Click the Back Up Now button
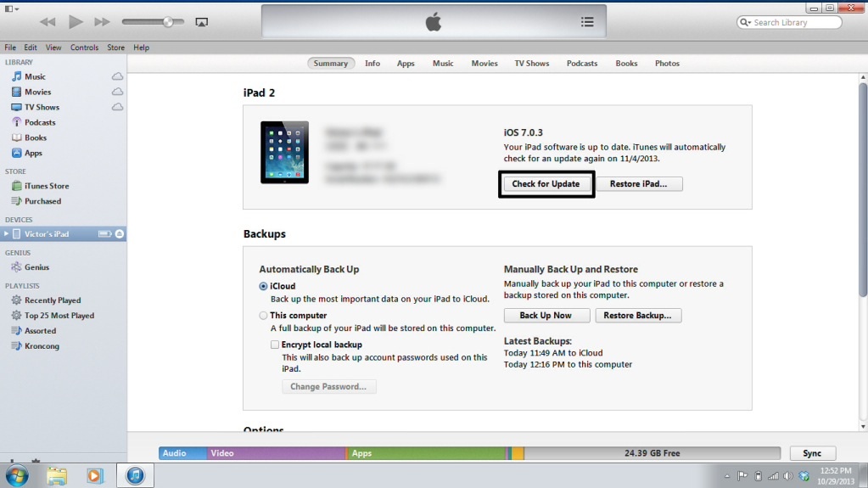868x488 pixels. 546,315
